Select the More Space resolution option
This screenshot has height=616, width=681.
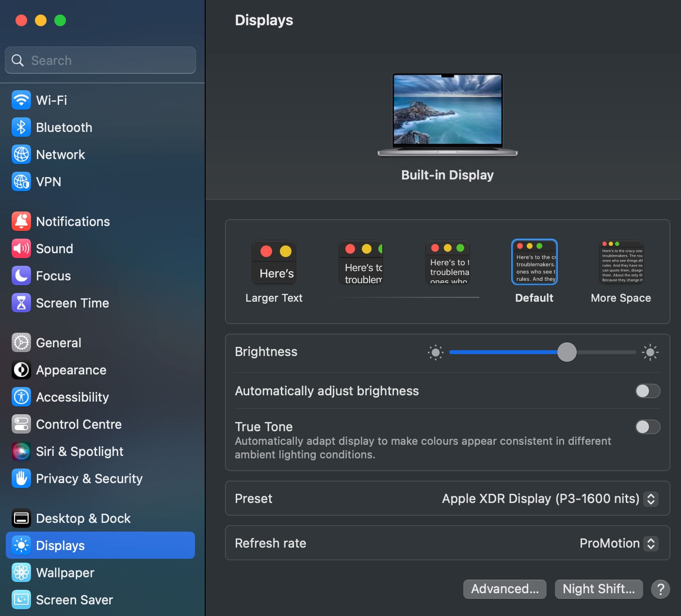point(621,262)
